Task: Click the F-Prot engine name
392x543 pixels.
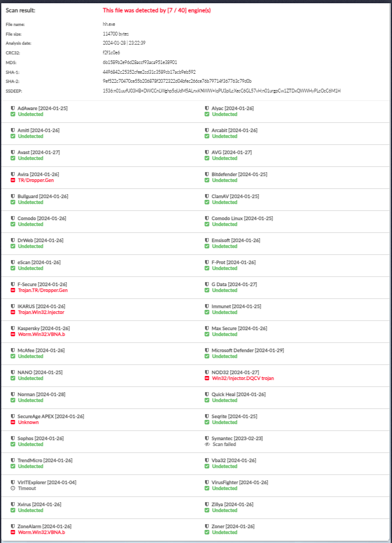Action: [x=219, y=262]
